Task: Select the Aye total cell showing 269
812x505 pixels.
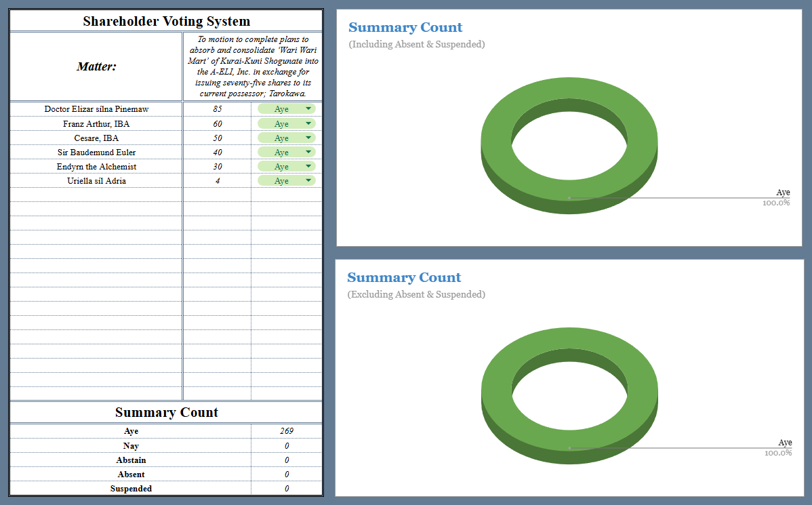Action: 287,431
